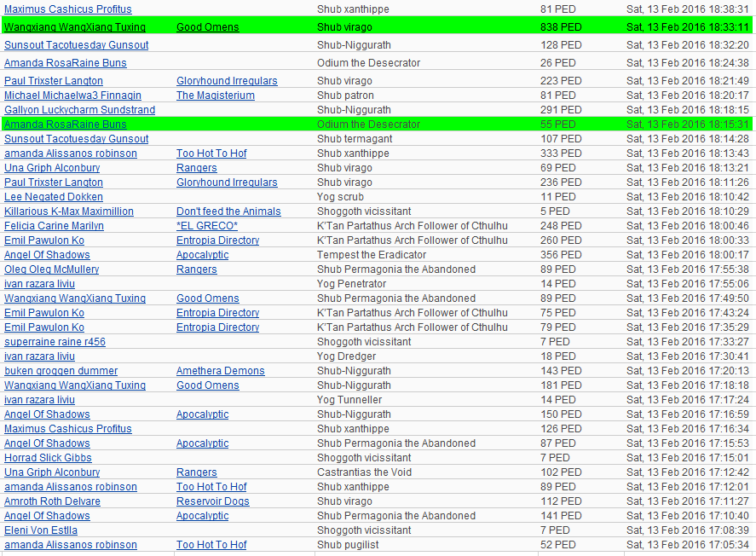The image size is (756, 556).
Task: Click the superraine raine r456 link
Action: [x=55, y=342]
